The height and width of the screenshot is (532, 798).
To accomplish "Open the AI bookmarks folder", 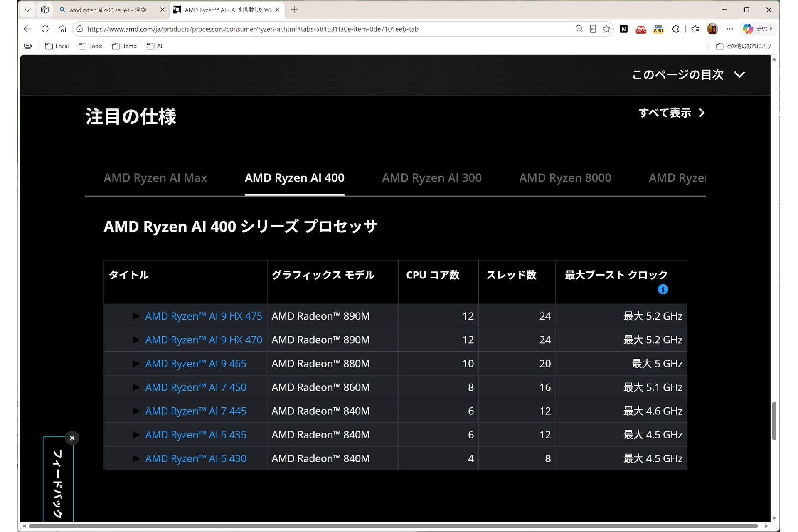I will [155, 46].
